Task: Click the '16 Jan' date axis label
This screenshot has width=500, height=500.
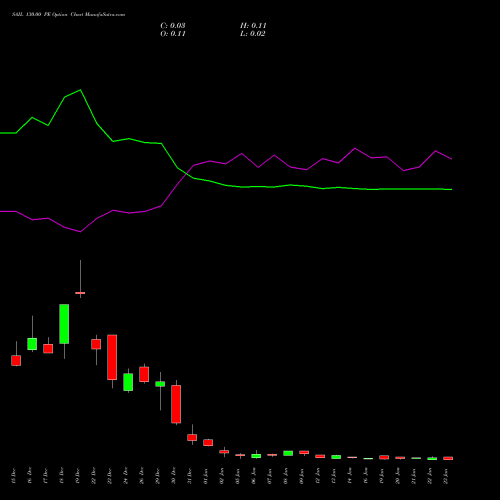Action: pos(366,476)
